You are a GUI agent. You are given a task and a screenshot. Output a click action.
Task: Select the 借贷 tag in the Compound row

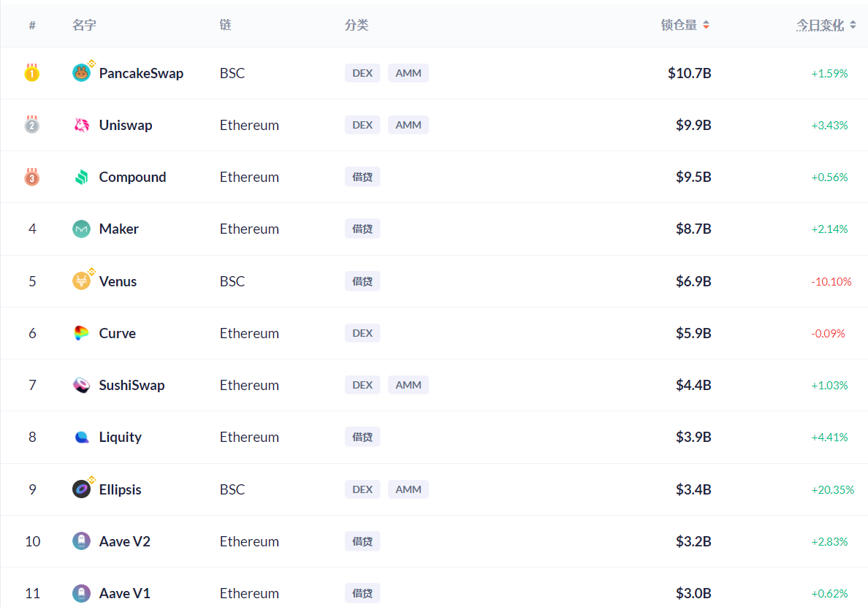pyautogui.click(x=362, y=177)
